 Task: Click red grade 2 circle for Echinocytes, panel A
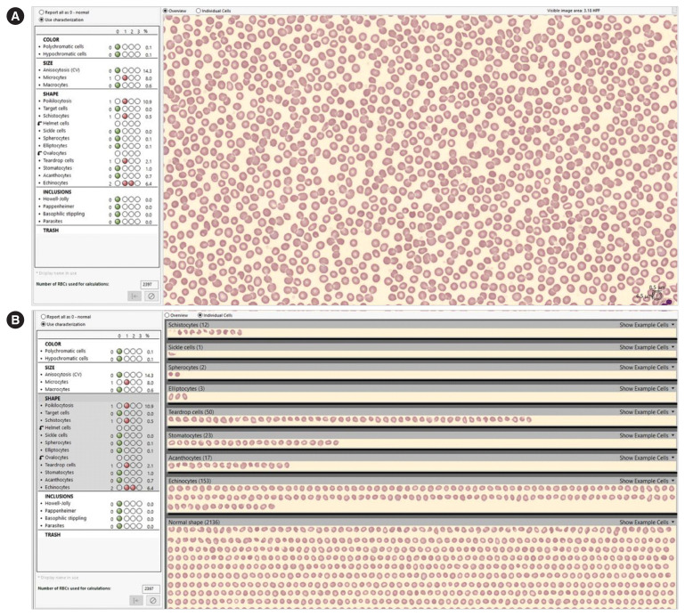click(x=131, y=182)
